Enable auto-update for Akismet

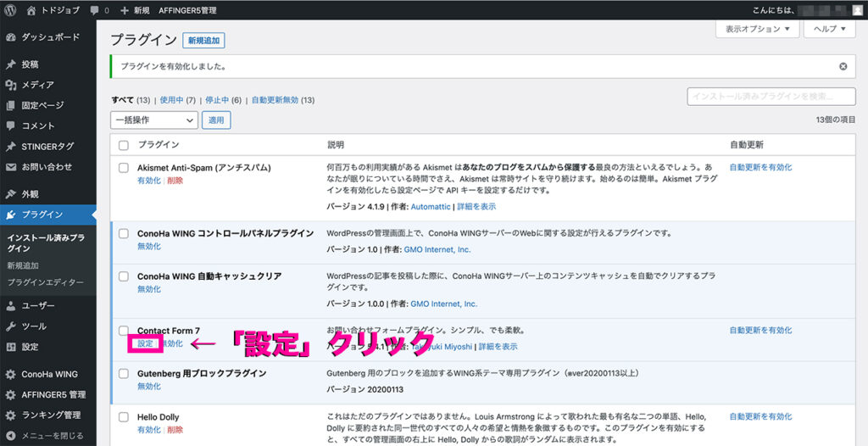pos(760,167)
